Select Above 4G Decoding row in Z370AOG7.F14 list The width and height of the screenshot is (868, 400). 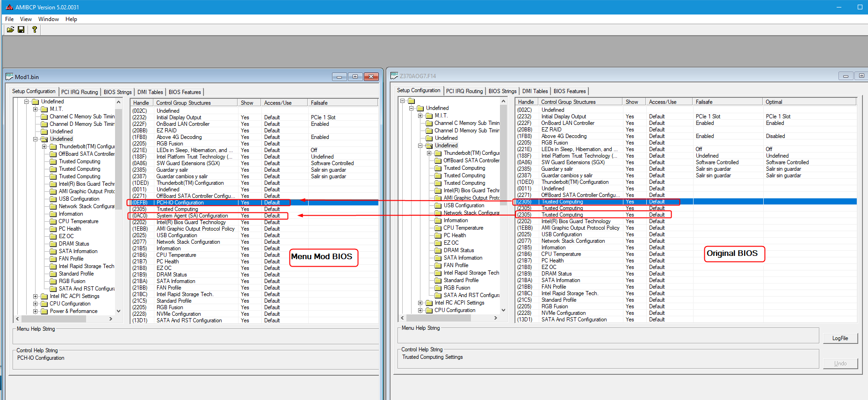point(686,136)
